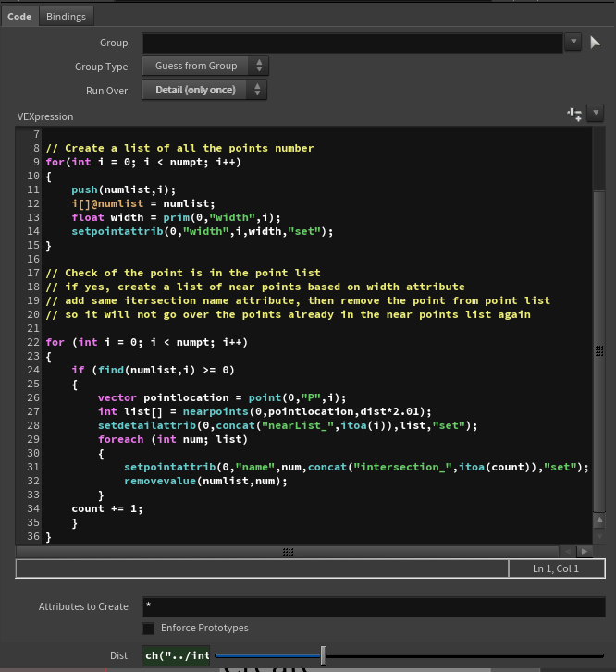Open the Group field dropdown arrow
This screenshot has width=616, height=672.
[573, 42]
